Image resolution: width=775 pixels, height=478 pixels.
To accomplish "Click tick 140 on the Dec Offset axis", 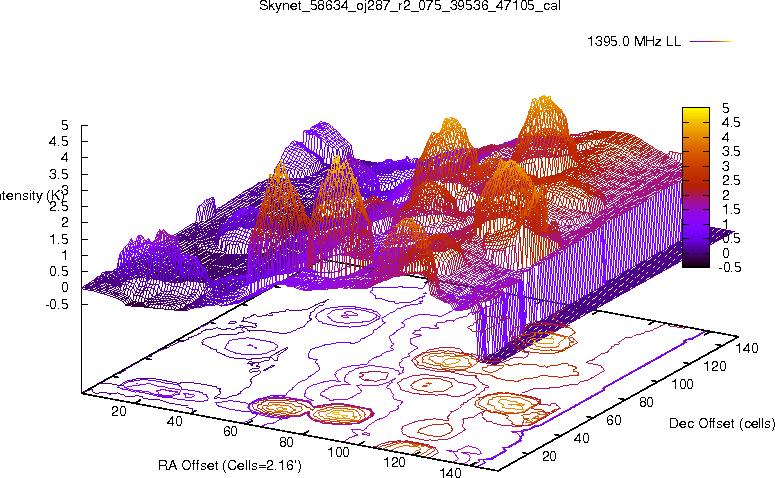I will coord(747,348).
